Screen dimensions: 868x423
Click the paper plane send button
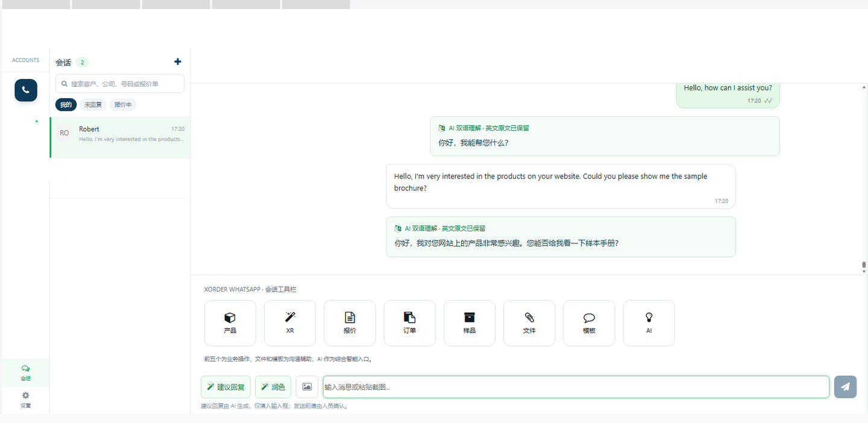pos(845,387)
